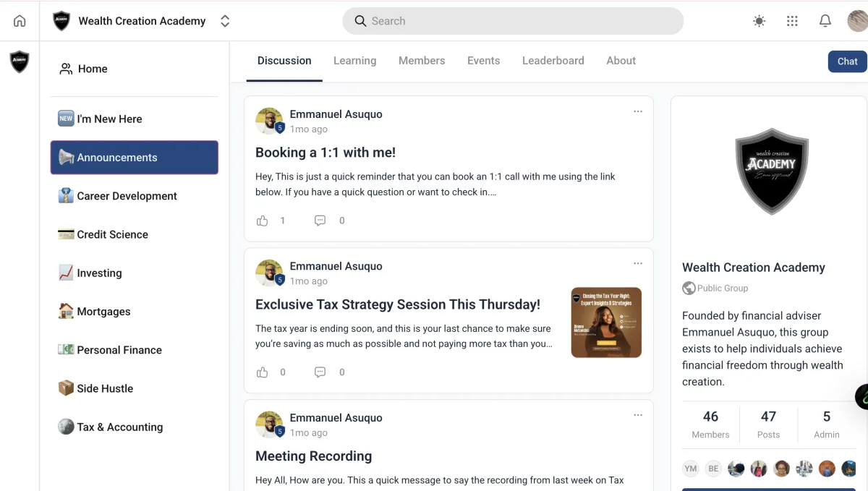Open notifications bell
868x491 pixels.
[x=825, y=21]
